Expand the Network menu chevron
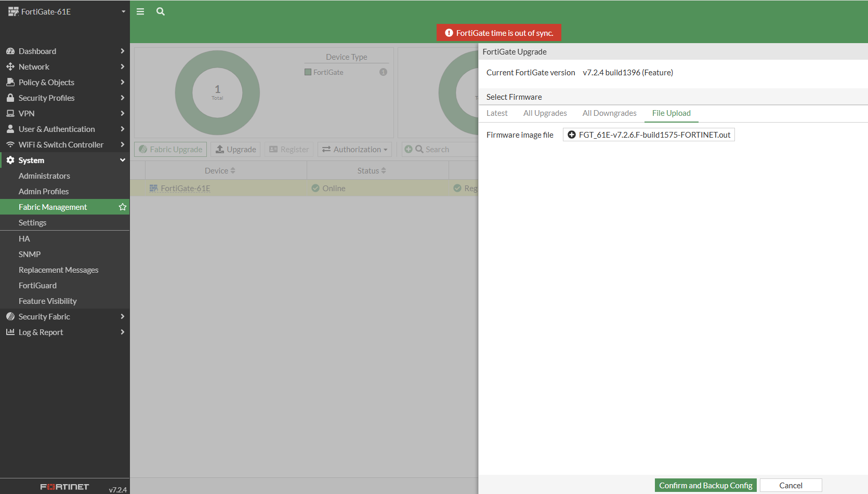Image resolution: width=868 pixels, height=494 pixels. click(x=123, y=66)
